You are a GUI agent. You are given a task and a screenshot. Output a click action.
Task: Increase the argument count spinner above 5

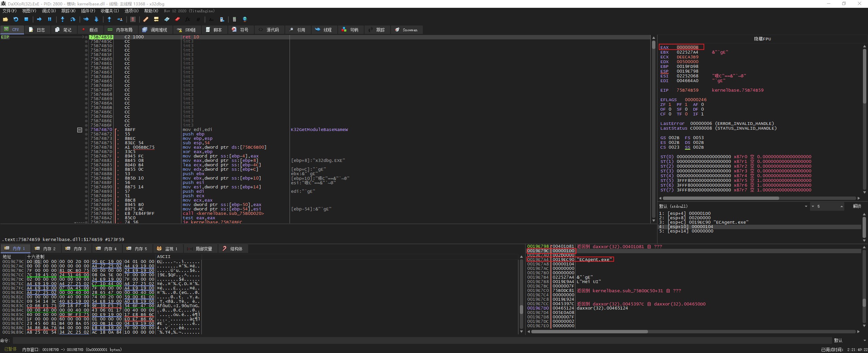(841, 205)
